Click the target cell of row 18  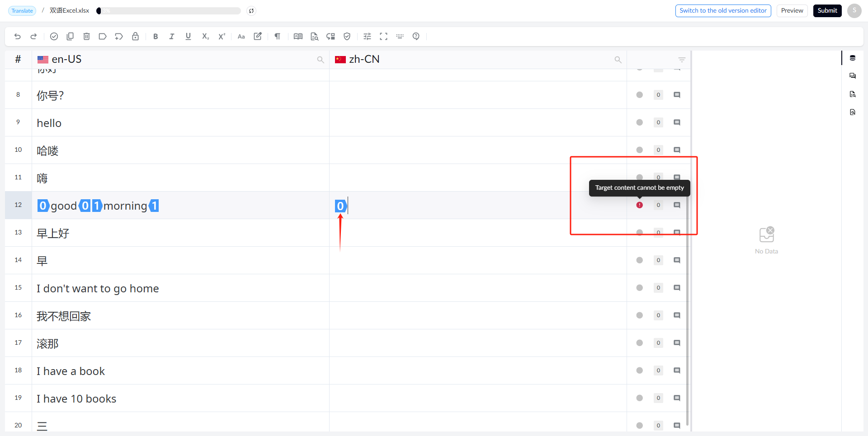(x=478, y=370)
